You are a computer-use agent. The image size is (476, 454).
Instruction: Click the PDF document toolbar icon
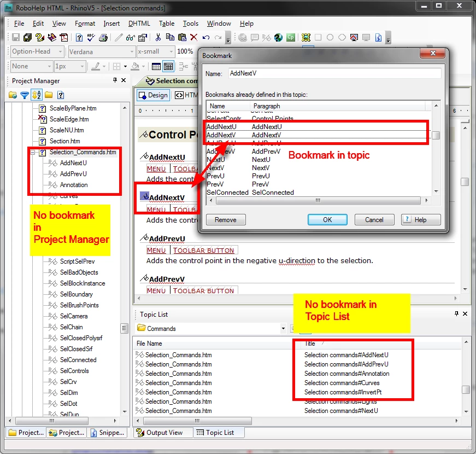tap(64, 37)
